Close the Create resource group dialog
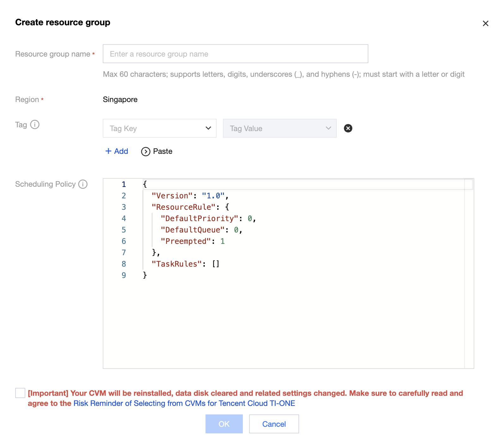Viewport: 504px width, 446px height. tap(485, 23)
